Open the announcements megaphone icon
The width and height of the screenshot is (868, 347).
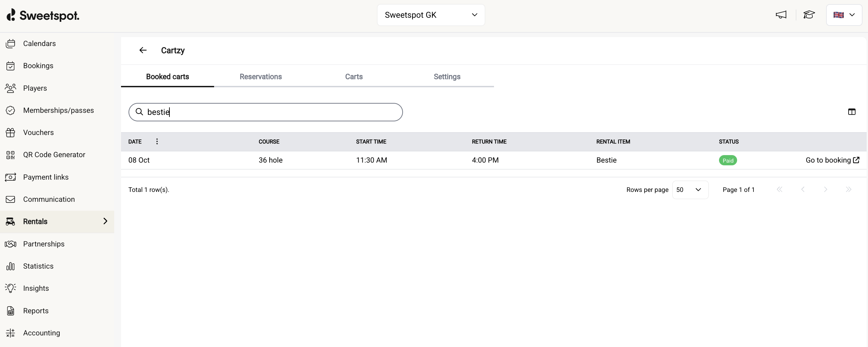[781, 15]
